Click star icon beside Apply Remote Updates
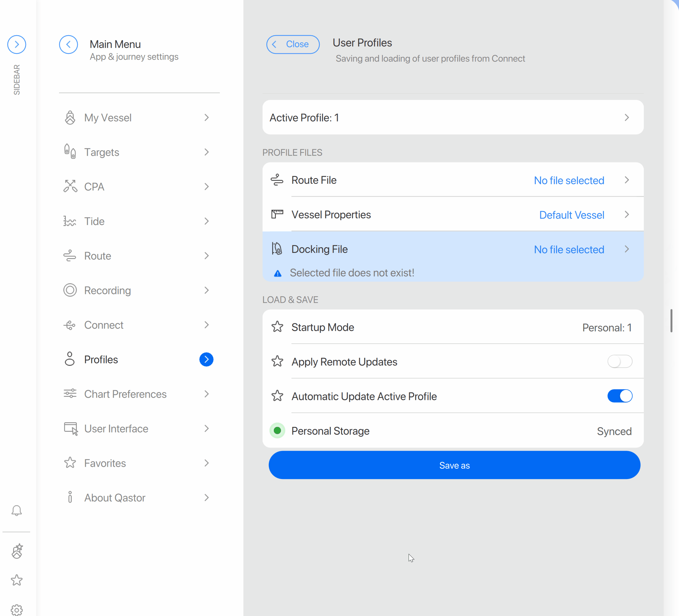This screenshot has width=679, height=616. pos(277,361)
